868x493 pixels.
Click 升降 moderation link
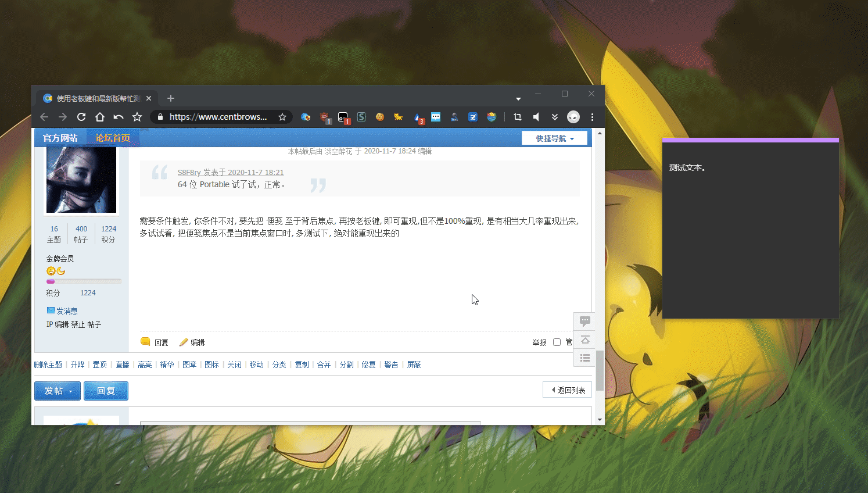tap(78, 365)
